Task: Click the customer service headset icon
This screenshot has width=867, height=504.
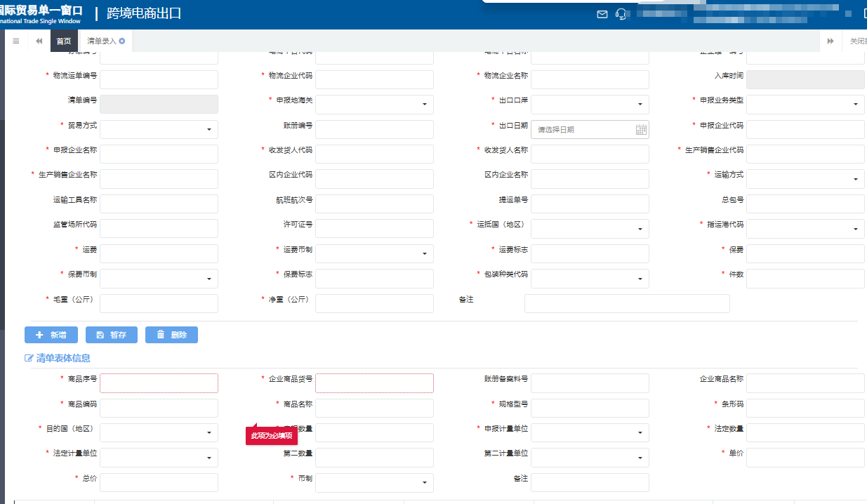Action: [x=621, y=14]
